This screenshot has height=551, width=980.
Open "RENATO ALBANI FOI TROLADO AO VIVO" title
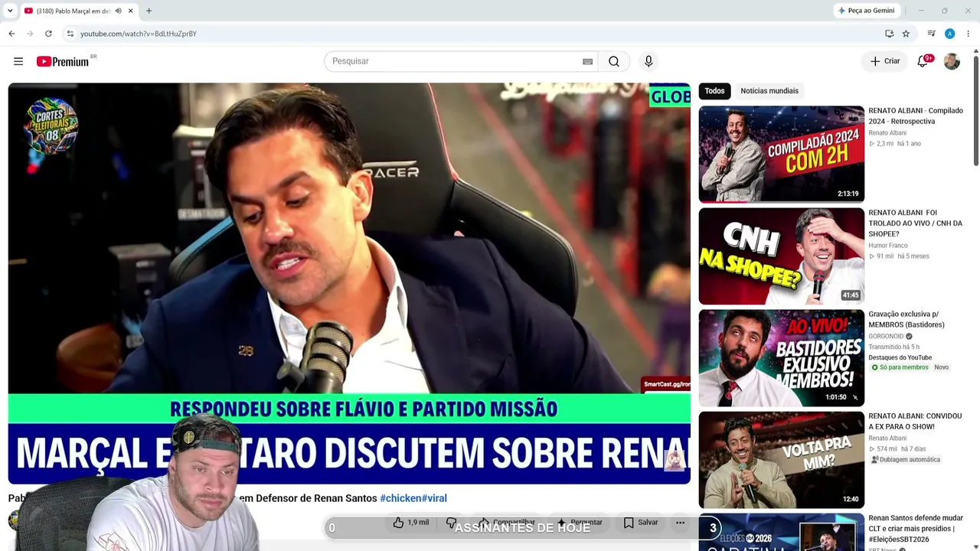(x=916, y=223)
